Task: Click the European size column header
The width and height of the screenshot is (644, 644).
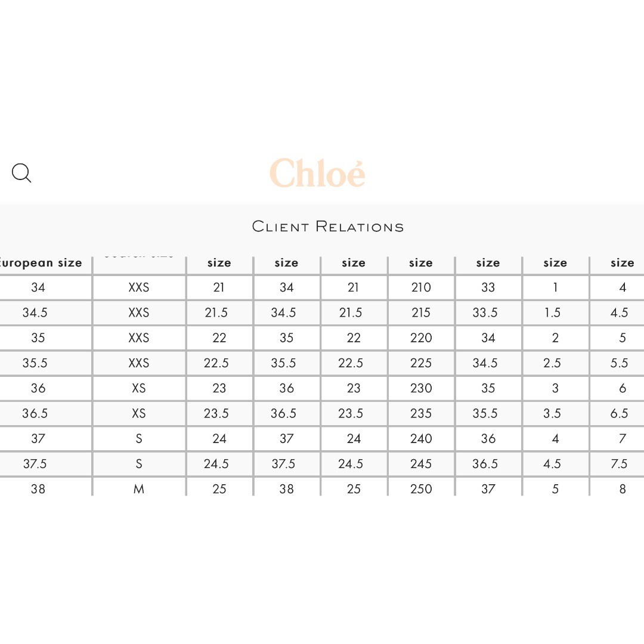Action: point(42,263)
